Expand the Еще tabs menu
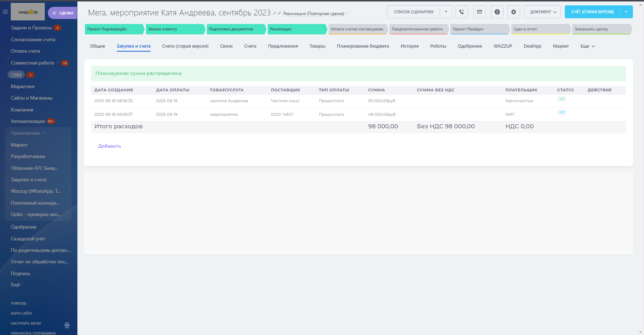 coord(587,46)
